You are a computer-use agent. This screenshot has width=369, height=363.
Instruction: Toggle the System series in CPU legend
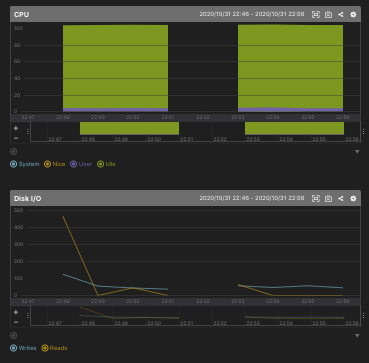click(25, 164)
